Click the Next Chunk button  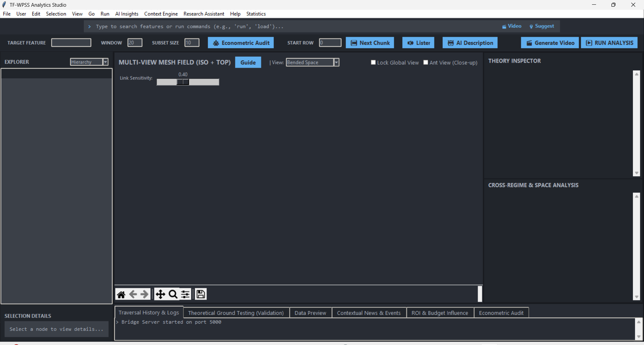pos(370,43)
